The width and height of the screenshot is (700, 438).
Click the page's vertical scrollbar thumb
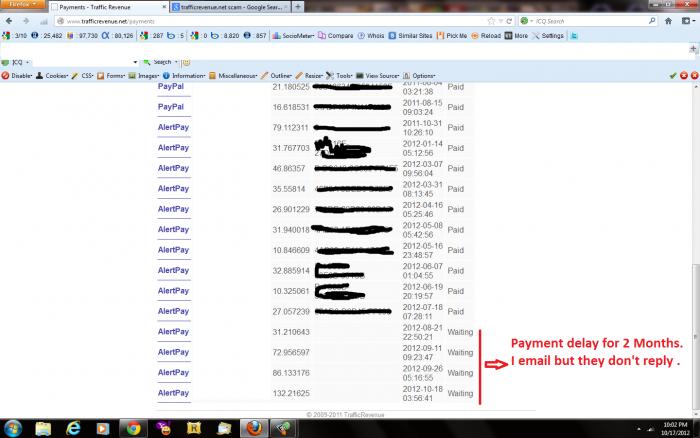pos(696,335)
